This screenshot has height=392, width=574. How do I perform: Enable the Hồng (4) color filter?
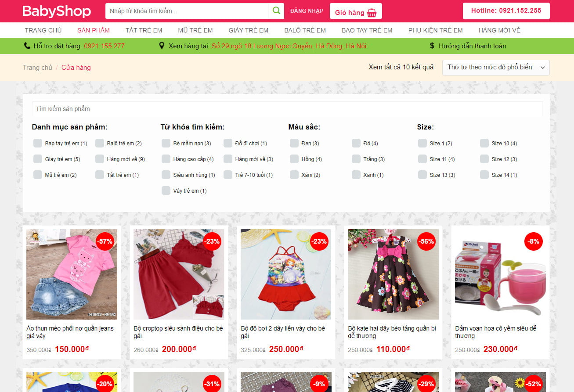click(294, 159)
